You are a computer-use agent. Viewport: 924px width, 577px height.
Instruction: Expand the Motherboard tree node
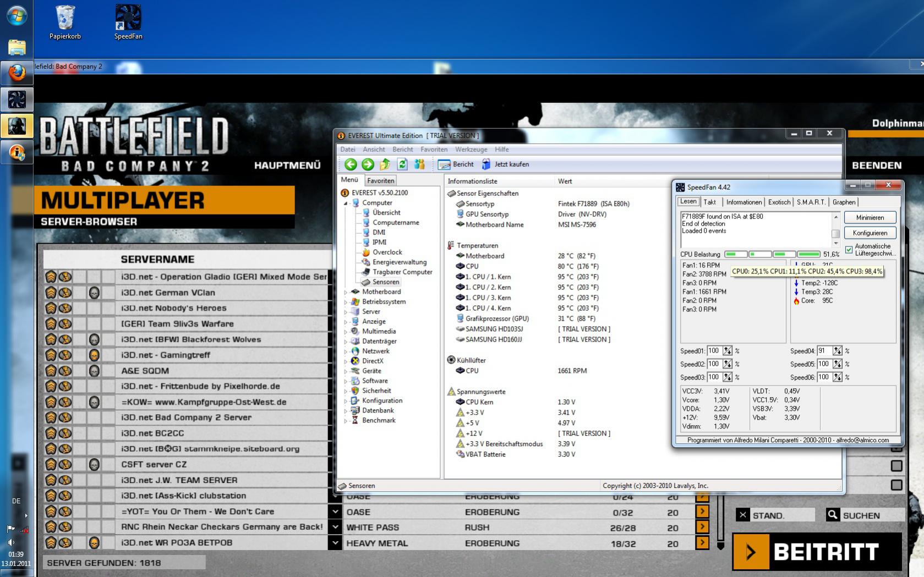[x=346, y=292]
